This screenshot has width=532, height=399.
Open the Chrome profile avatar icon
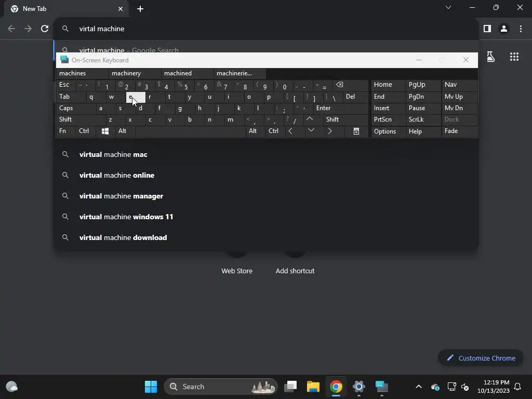504,29
